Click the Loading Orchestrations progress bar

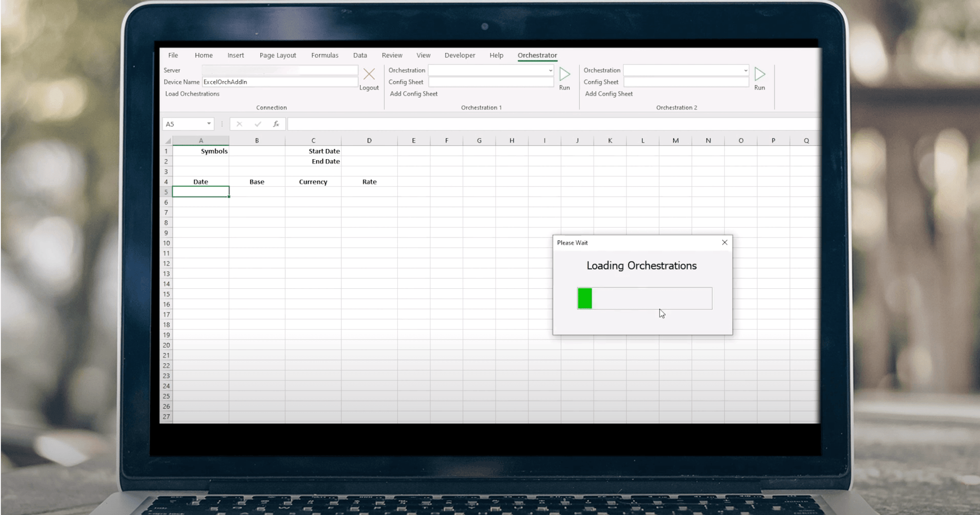644,298
